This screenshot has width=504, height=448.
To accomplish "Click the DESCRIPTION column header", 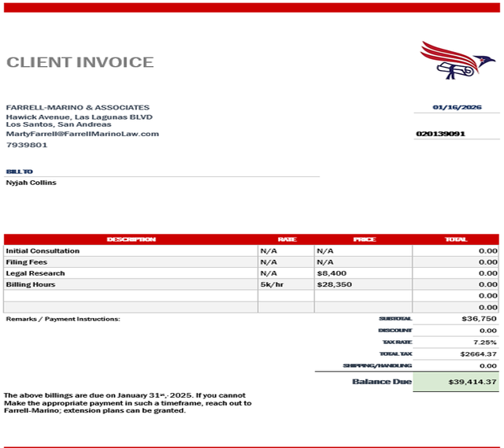I will [x=132, y=239].
